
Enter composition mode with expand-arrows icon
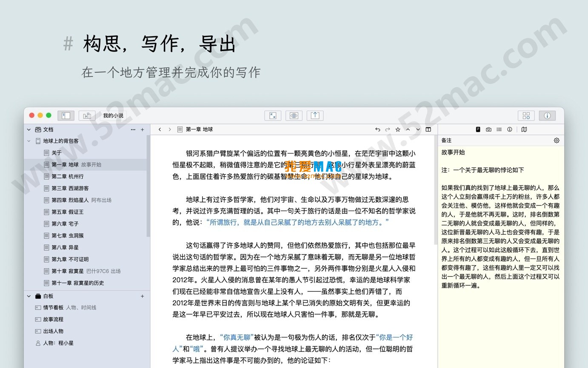[x=272, y=115]
